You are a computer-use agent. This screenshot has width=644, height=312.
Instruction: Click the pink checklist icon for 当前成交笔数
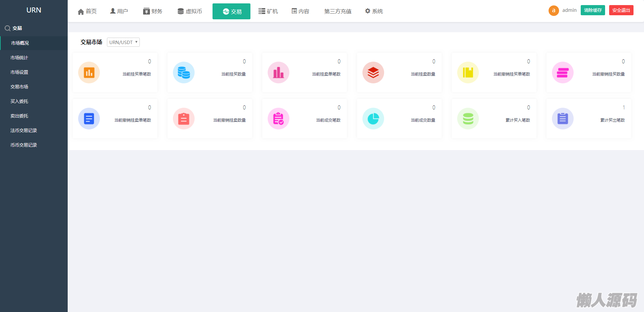(x=279, y=119)
